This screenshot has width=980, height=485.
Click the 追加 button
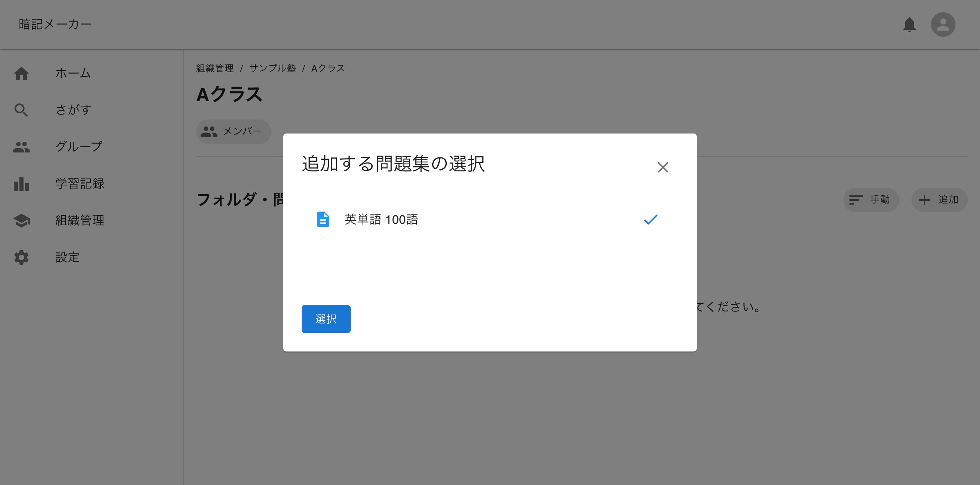tap(939, 200)
